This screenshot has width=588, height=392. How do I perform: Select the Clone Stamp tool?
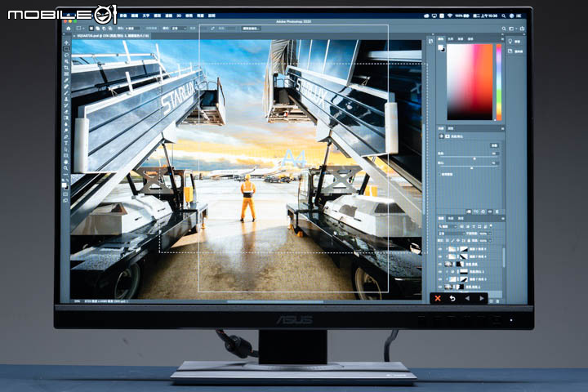click(67, 99)
